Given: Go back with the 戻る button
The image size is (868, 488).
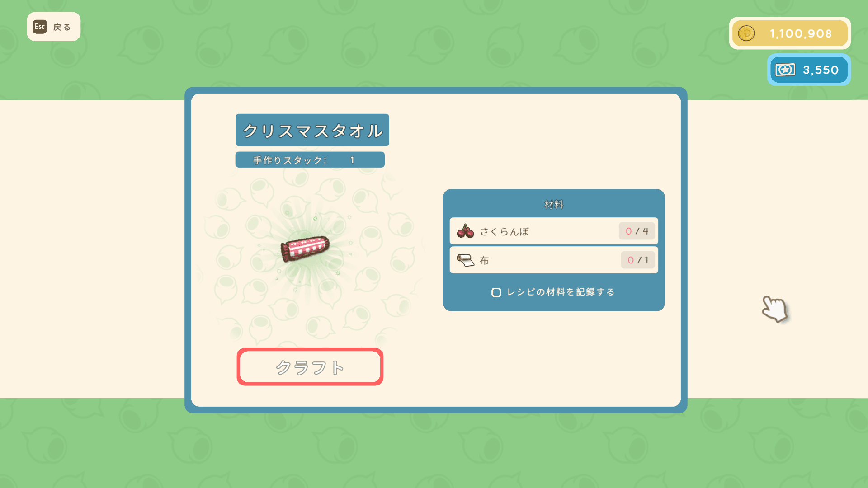Looking at the screenshot, I should (x=54, y=27).
